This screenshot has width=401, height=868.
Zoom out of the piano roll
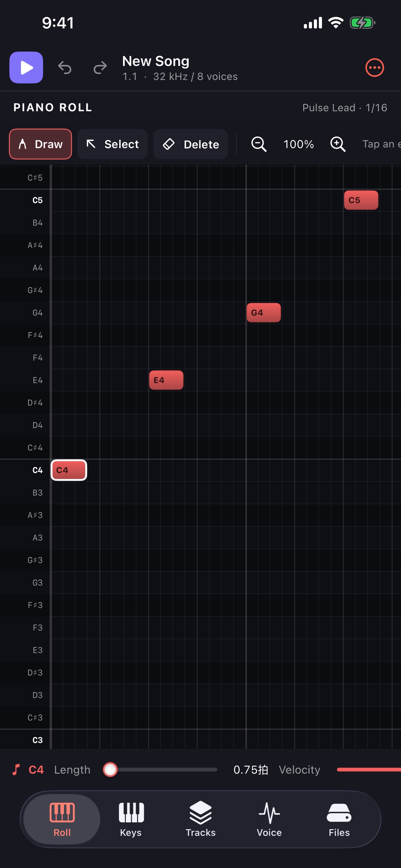[x=259, y=144]
